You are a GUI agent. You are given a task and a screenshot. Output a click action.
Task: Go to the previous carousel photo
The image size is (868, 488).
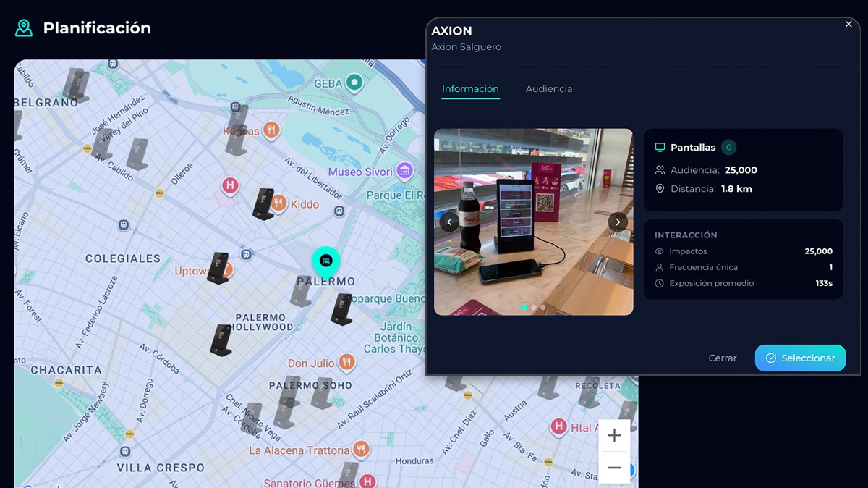449,222
